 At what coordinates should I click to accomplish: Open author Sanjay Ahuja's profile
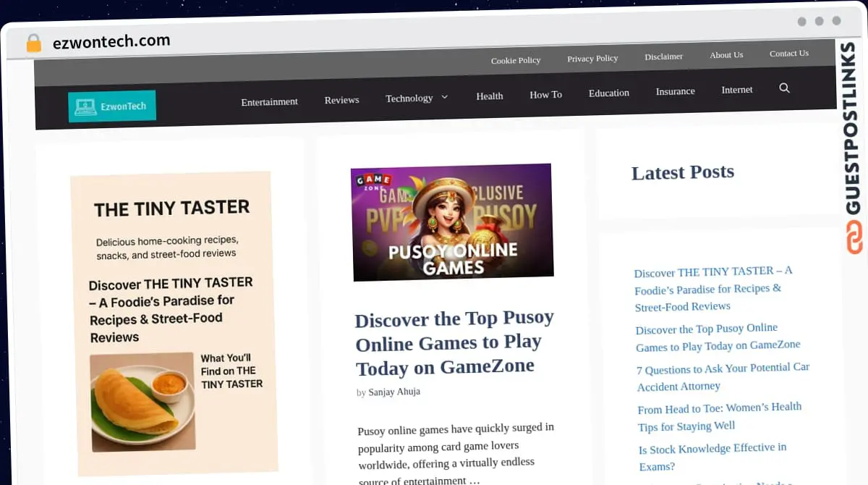pyautogui.click(x=393, y=392)
